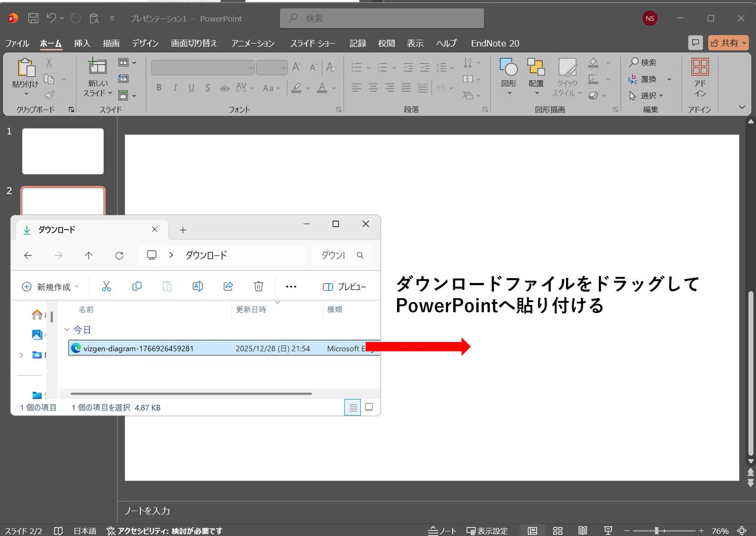Viewport: 756px width, 536px height.
Task: Open the Arrange (配置) tool
Action: 536,76
